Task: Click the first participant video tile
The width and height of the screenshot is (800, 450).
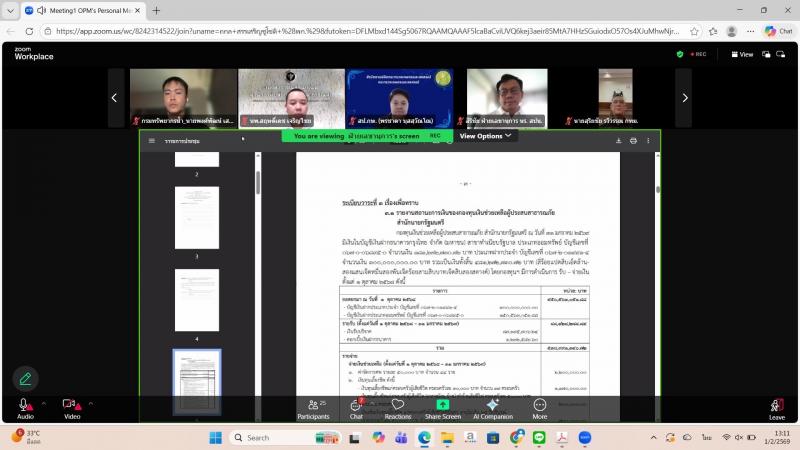Action: click(183, 97)
